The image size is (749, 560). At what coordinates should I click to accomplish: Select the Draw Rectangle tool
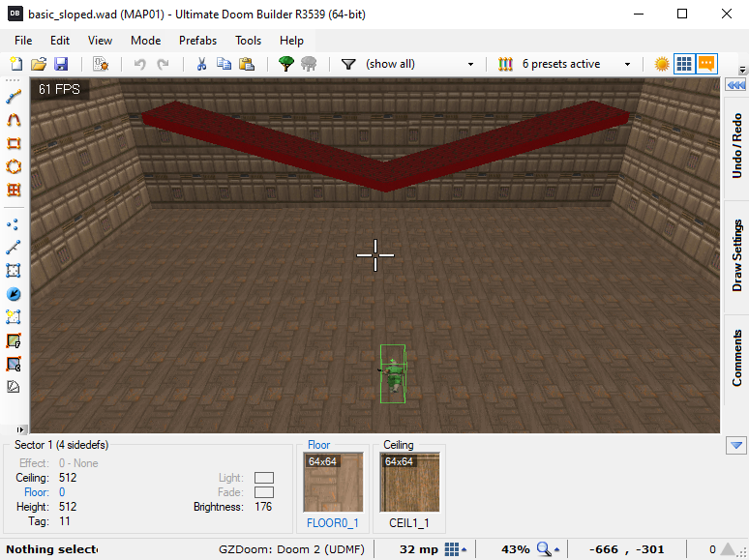coord(14,143)
